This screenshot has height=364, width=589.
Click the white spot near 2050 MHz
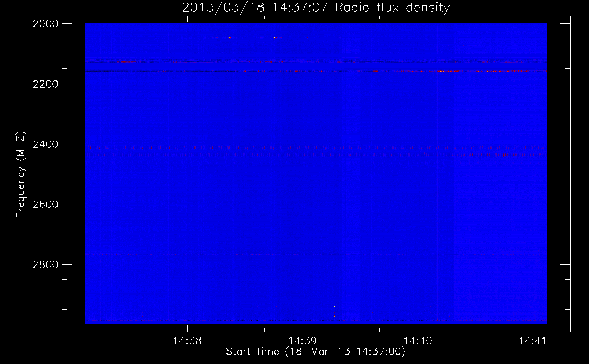pos(275,37)
